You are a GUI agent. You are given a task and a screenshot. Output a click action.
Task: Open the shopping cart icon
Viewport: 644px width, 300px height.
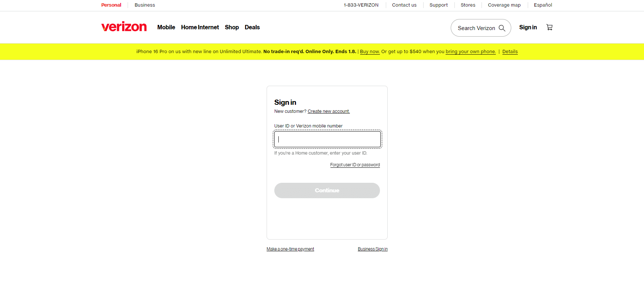(549, 27)
